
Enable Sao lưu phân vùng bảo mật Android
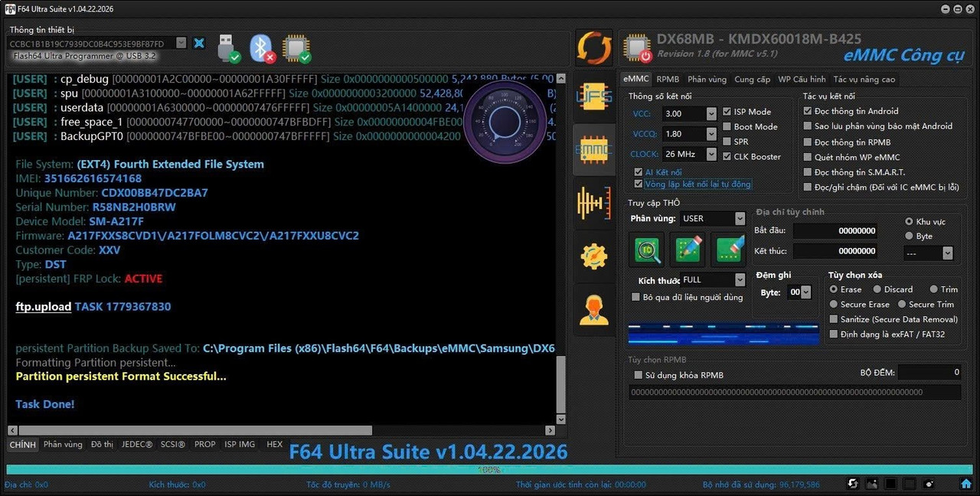[808, 126]
